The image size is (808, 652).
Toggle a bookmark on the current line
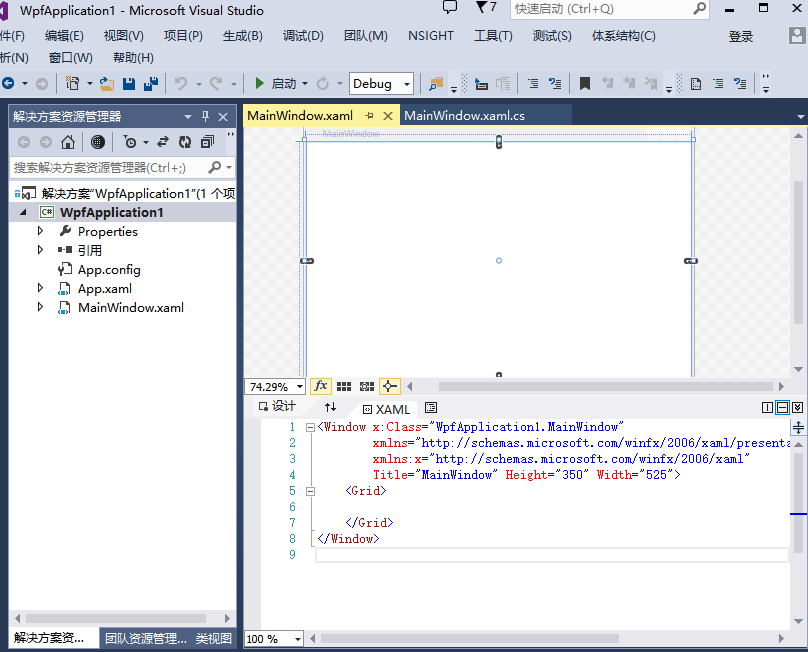pyautogui.click(x=586, y=83)
